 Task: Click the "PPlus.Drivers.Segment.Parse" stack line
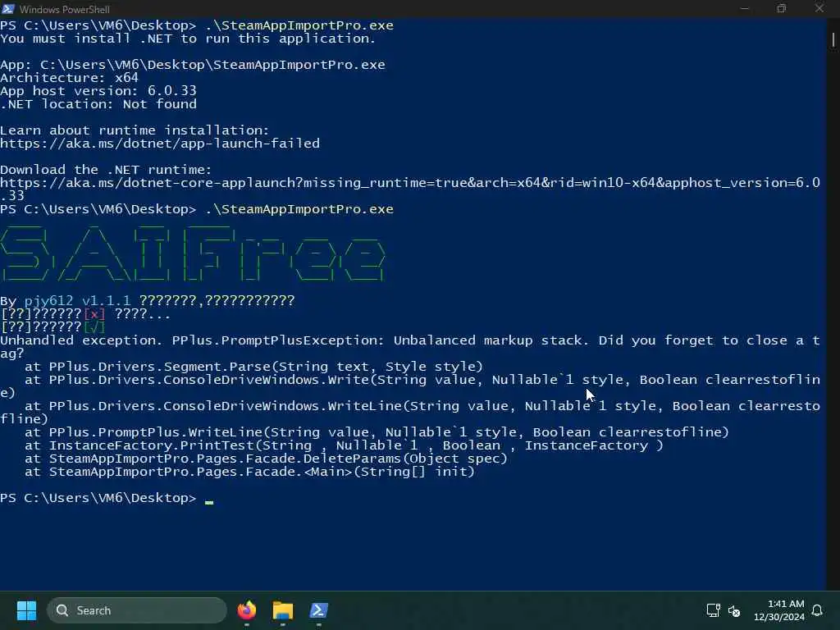(x=253, y=367)
